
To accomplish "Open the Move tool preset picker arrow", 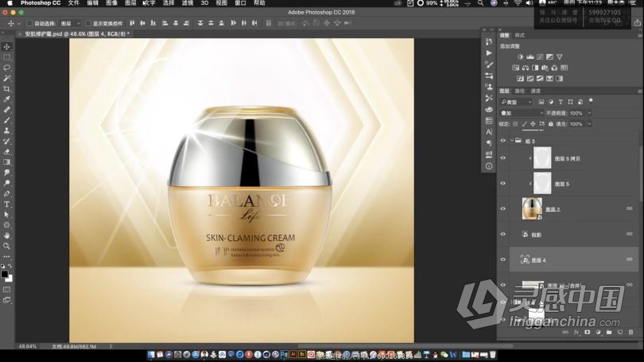I will tap(18, 24).
